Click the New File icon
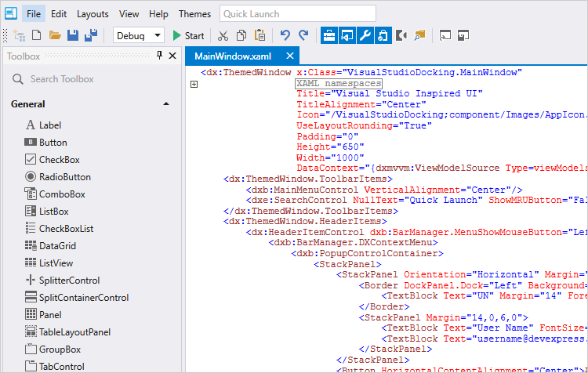588x373 pixels. (37, 35)
